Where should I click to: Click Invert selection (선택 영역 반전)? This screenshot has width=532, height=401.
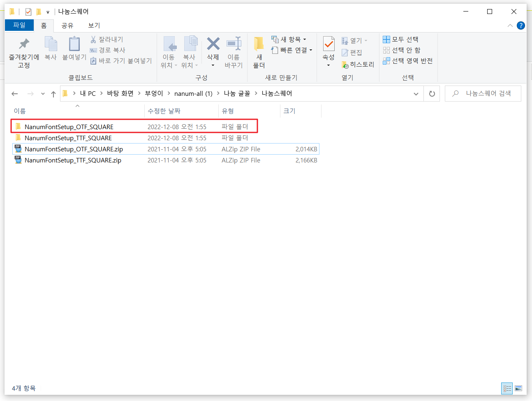[x=407, y=61]
